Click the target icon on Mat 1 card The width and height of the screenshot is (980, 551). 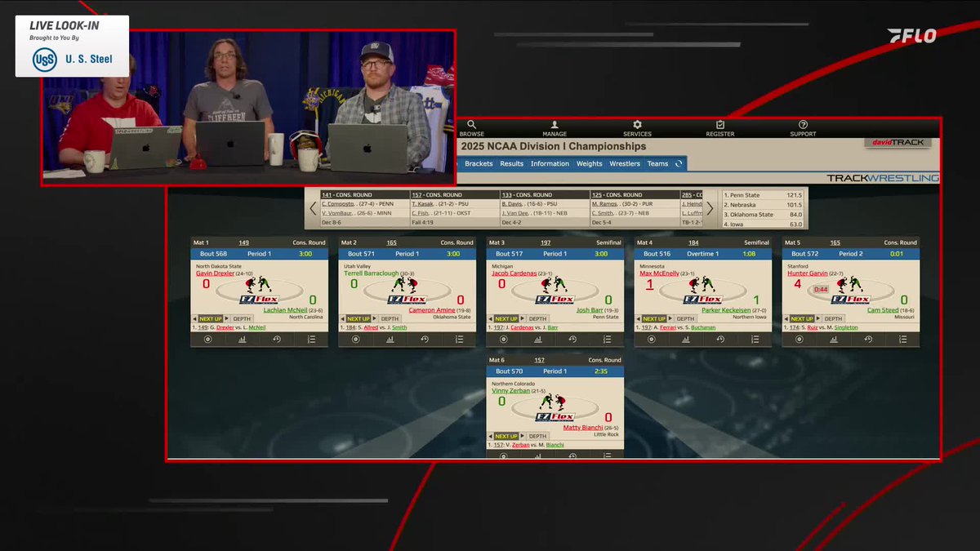point(207,340)
